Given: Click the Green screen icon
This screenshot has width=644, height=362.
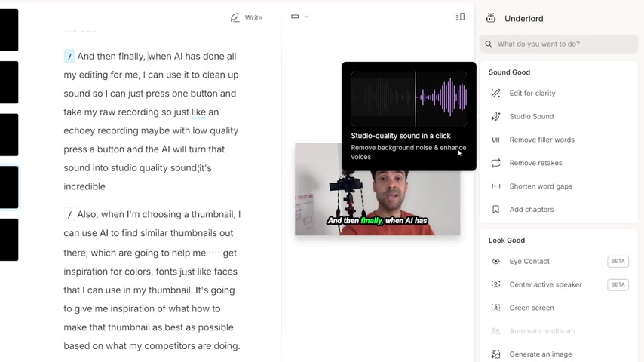Looking at the screenshot, I should pyautogui.click(x=495, y=308).
